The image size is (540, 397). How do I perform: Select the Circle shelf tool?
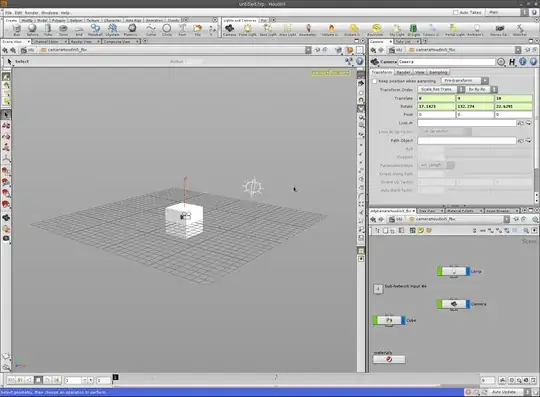click(x=167, y=30)
